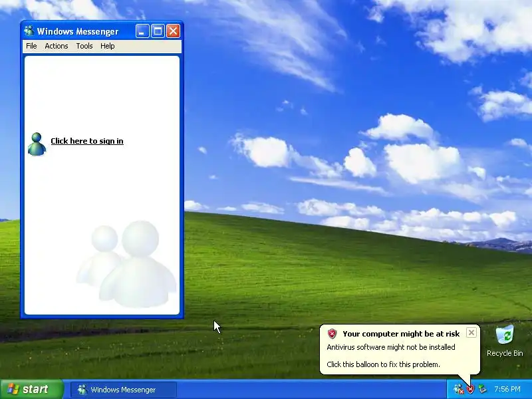Click the 'Windows Messenger' window title text

tap(78, 31)
